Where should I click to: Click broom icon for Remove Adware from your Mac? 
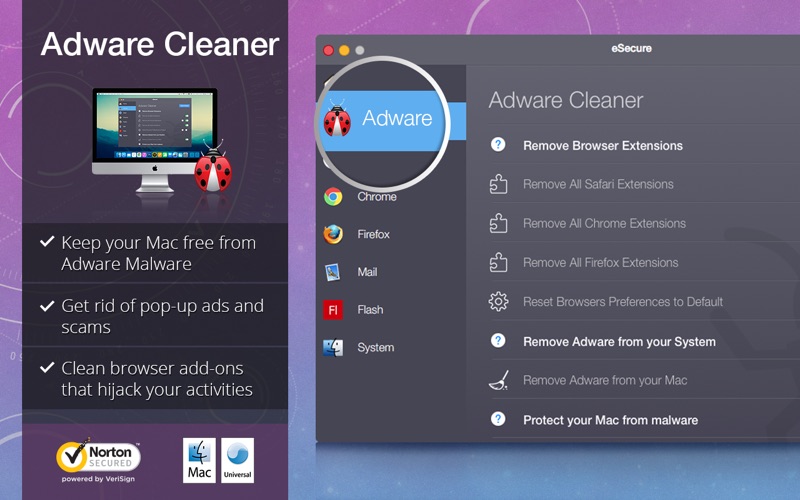coord(498,380)
